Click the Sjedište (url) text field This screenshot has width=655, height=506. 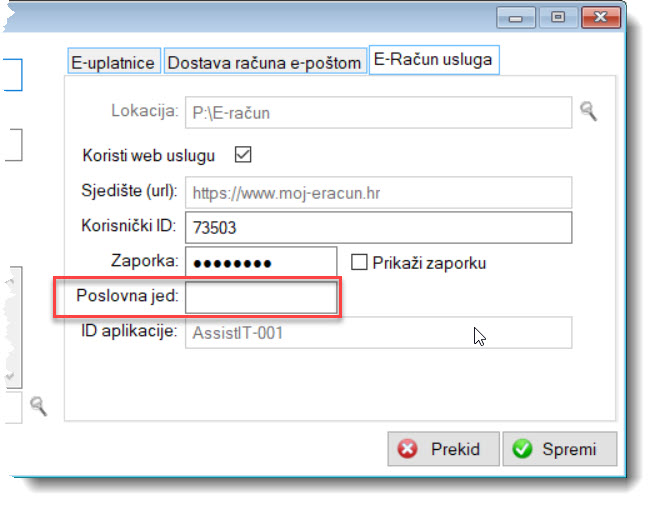click(x=378, y=191)
